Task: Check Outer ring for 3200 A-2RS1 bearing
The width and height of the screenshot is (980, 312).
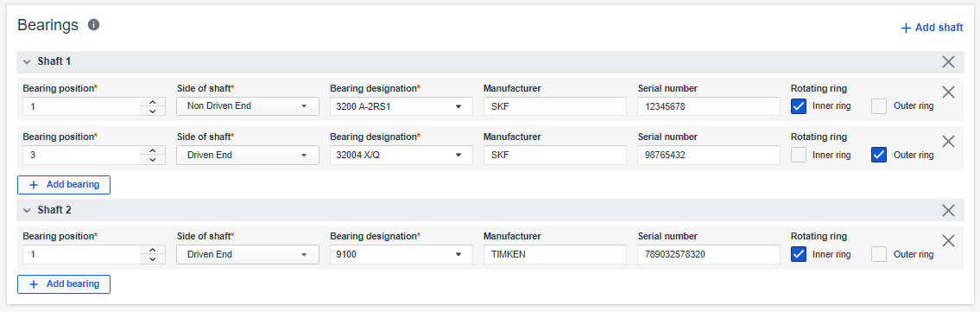Action: pyautogui.click(x=879, y=106)
